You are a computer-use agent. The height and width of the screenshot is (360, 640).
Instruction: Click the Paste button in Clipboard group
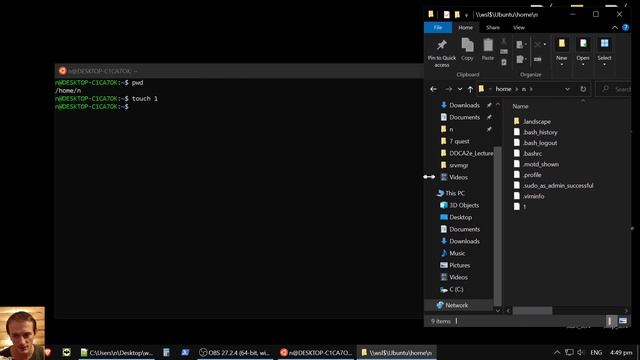488,49
